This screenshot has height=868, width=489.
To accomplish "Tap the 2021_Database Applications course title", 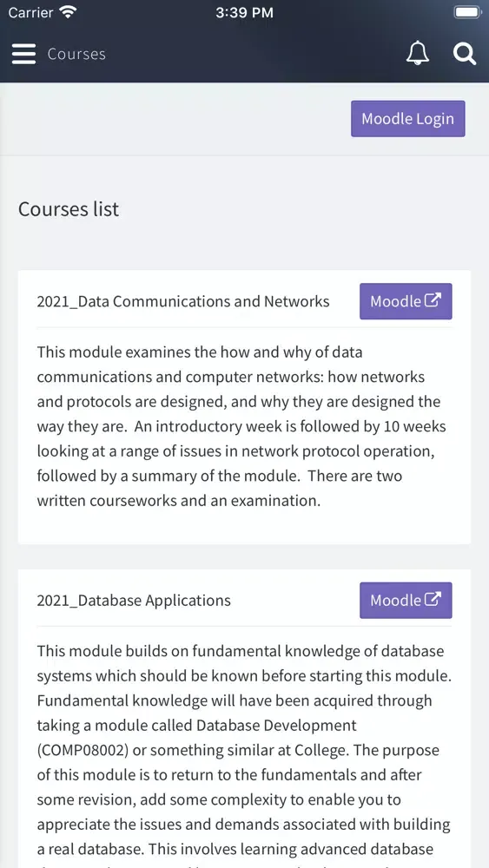I will (134, 601).
